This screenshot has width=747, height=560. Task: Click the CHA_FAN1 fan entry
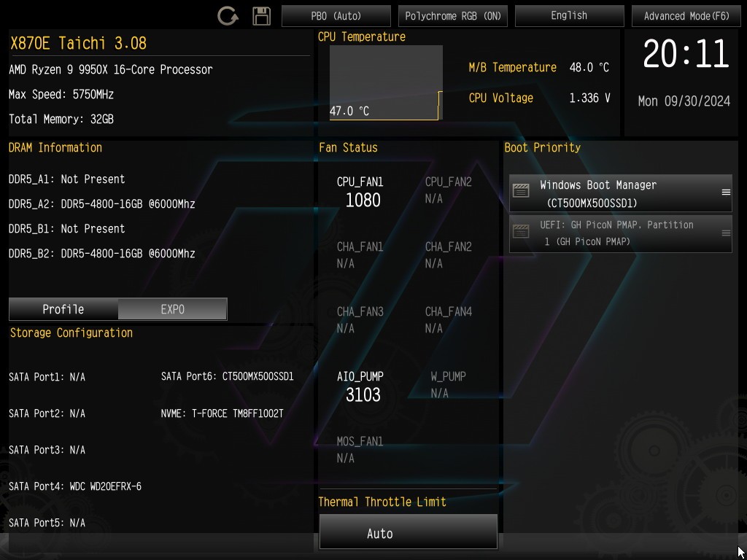pos(360,255)
